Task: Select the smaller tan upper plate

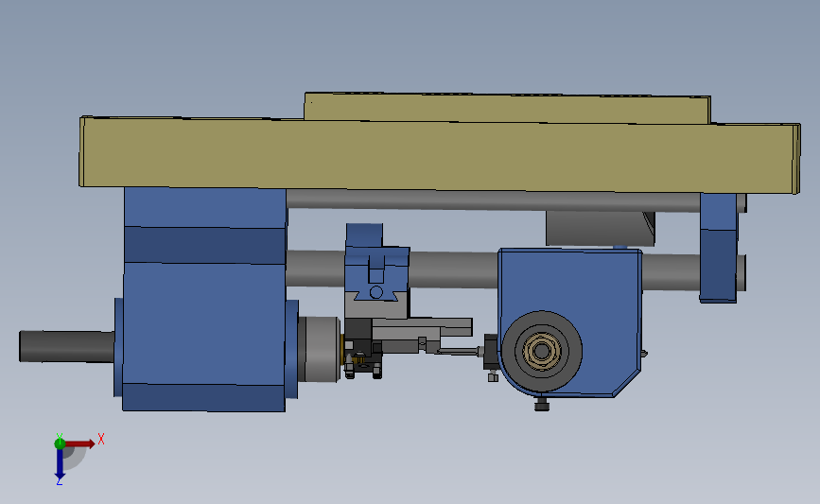Action: click(x=507, y=108)
